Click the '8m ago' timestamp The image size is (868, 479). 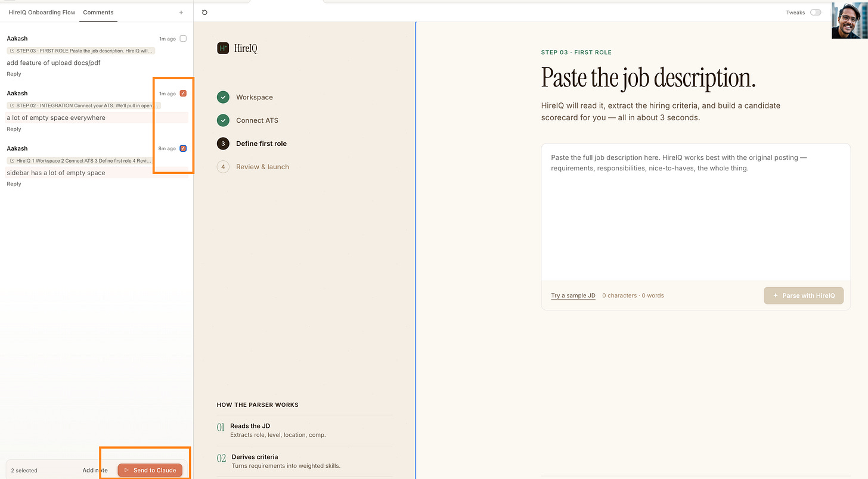(167, 148)
